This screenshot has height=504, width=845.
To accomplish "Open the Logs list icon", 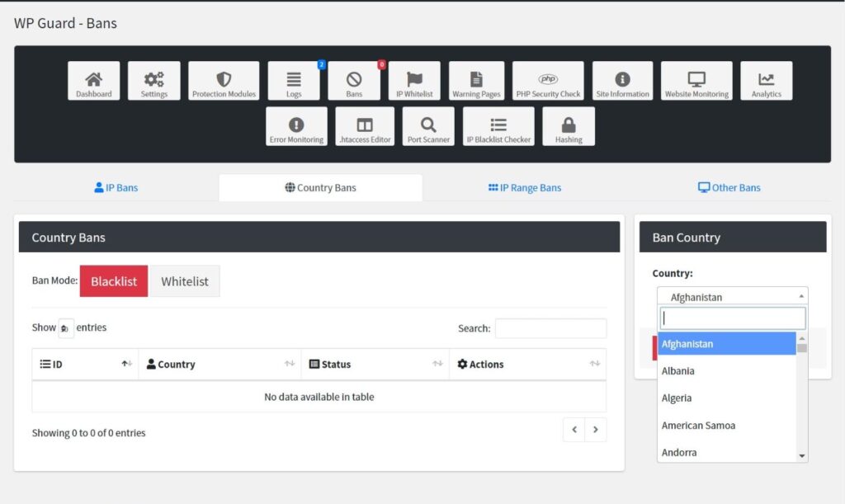I will [x=294, y=81].
